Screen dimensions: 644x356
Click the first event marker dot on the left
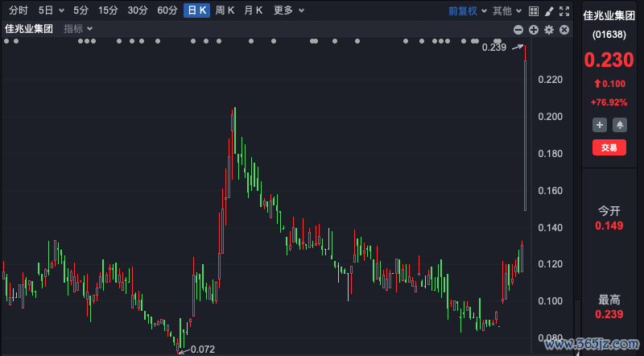click(6, 41)
